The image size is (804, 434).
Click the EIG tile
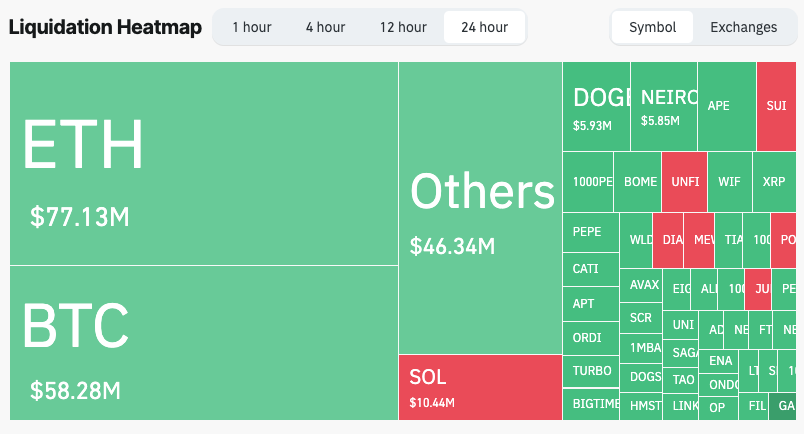[676, 289]
